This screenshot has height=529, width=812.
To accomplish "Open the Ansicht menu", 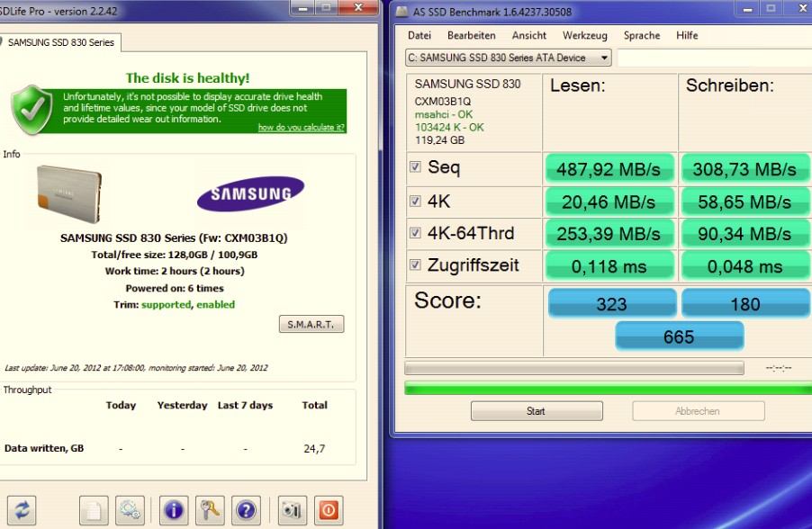I will click(528, 35).
